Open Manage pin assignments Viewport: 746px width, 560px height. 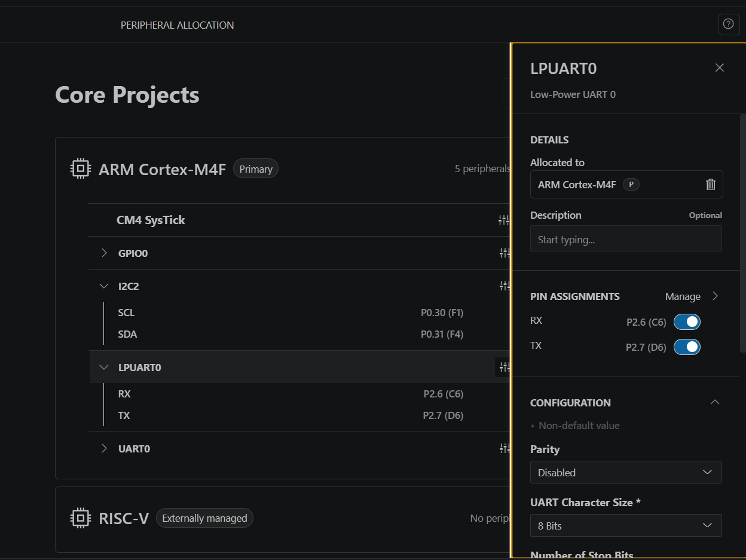(683, 296)
